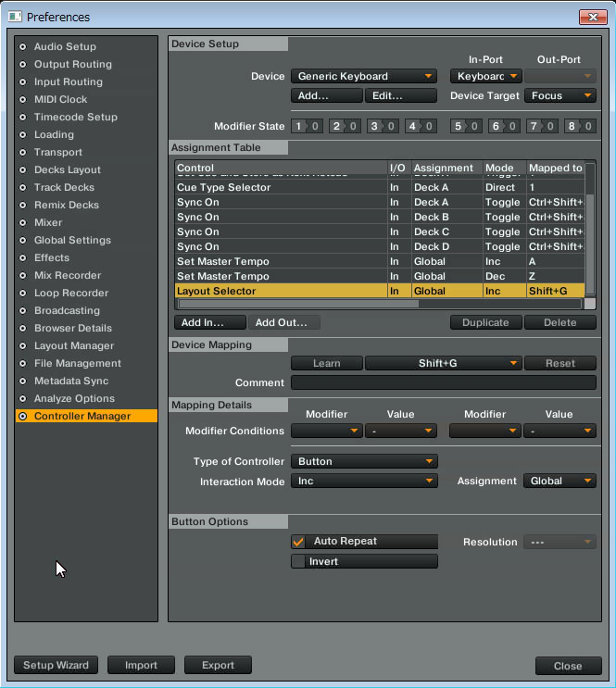Switch to Timecode Setup page
Image resolution: width=616 pixels, height=688 pixels.
[76, 117]
